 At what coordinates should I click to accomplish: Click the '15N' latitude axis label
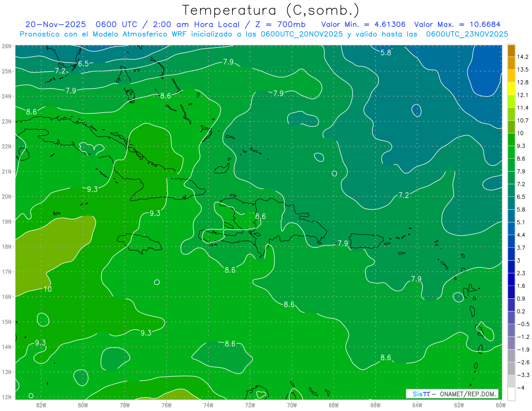pos(7,321)
